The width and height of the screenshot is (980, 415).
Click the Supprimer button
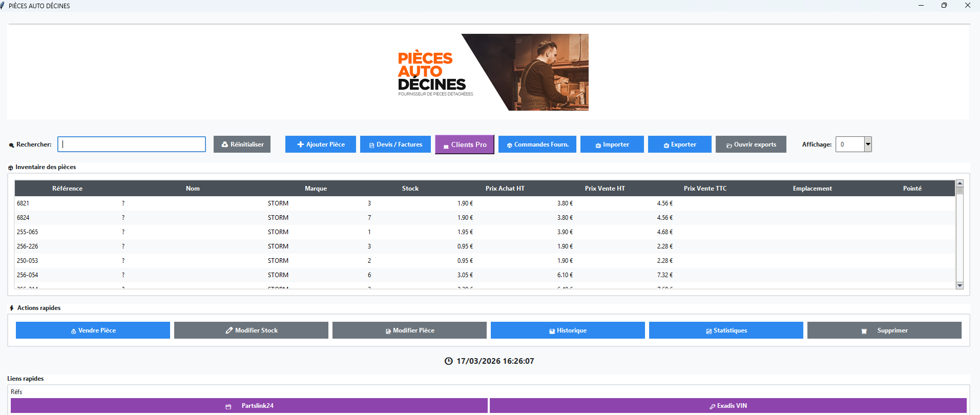coord(884,330)
